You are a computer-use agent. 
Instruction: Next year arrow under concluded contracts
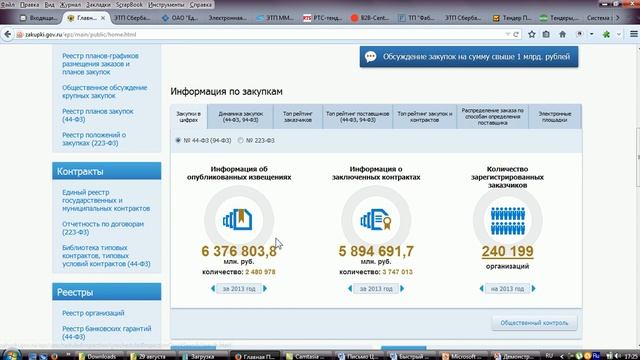402,289
